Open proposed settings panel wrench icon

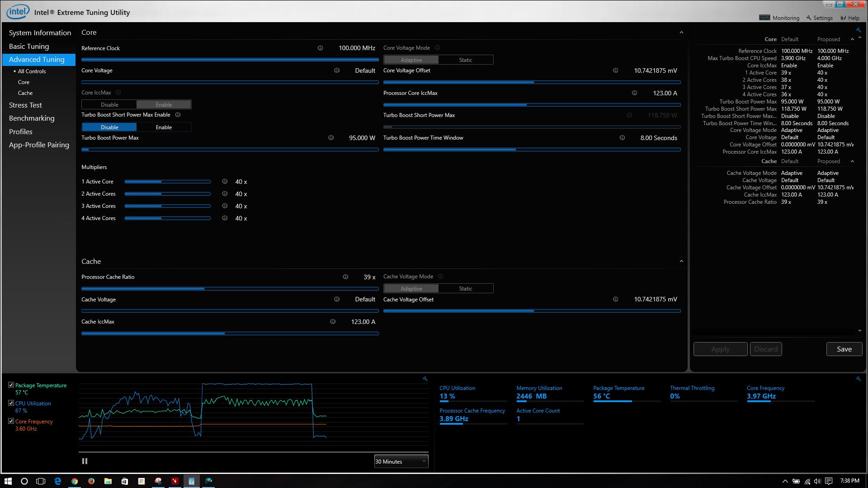pyautogui.click(x=858, y=30)
